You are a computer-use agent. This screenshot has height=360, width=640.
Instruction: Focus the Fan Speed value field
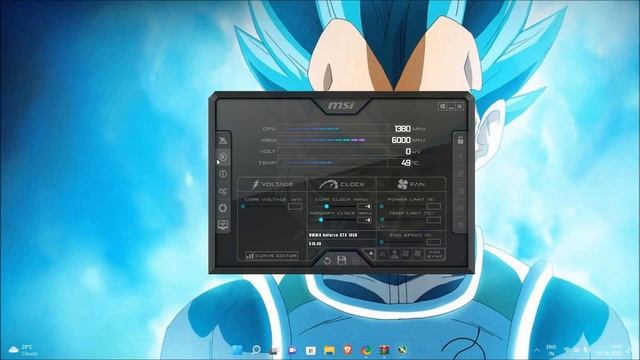point(434,242)
